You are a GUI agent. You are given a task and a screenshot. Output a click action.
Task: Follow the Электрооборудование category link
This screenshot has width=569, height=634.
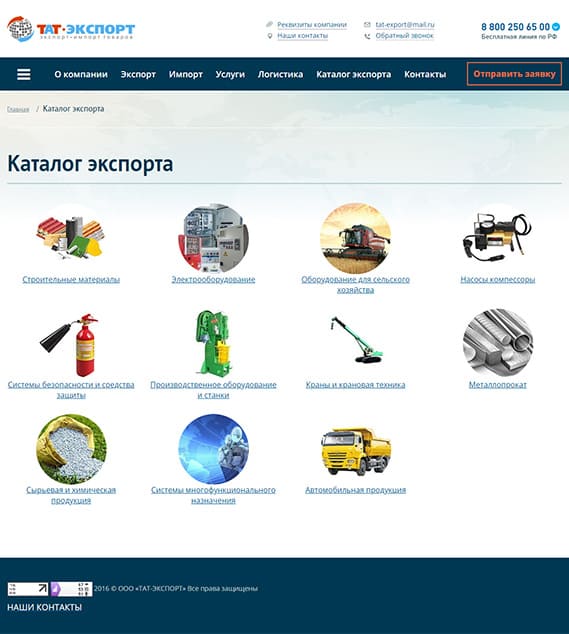pos(213,279)
